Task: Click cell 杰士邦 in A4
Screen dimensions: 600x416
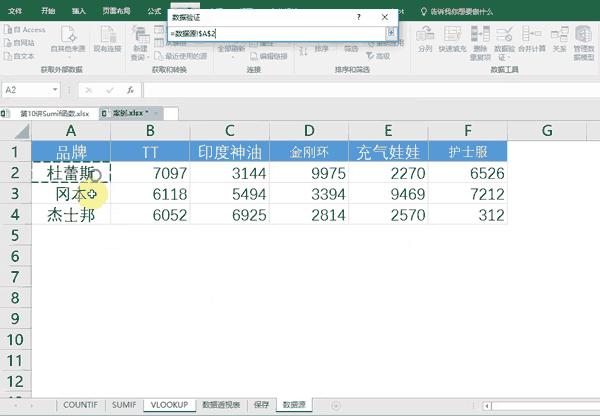Action: 71,215
